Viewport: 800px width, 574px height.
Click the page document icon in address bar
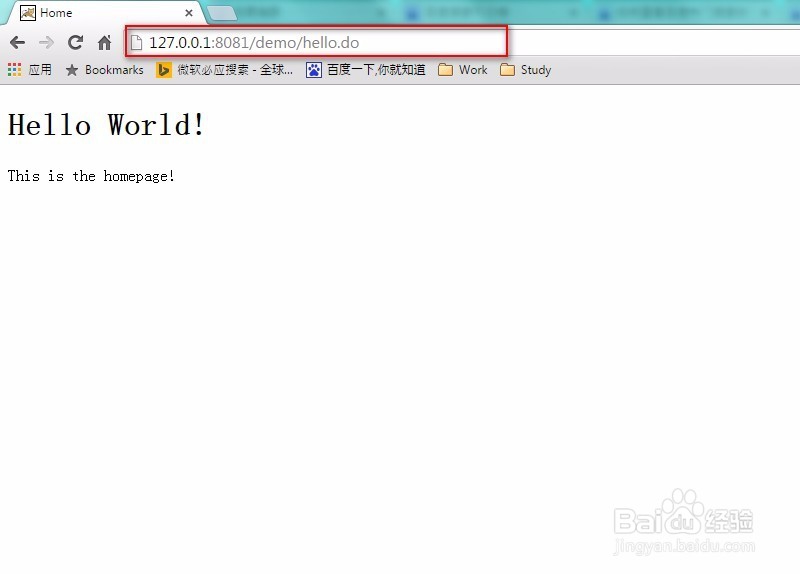click(x=136, y=43)
